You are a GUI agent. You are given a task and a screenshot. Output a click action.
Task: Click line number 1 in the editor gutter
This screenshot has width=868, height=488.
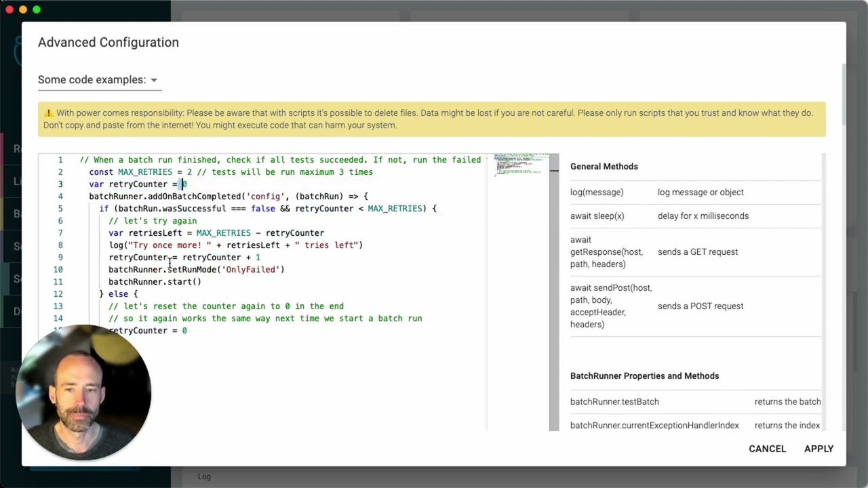tap(60, 160)
